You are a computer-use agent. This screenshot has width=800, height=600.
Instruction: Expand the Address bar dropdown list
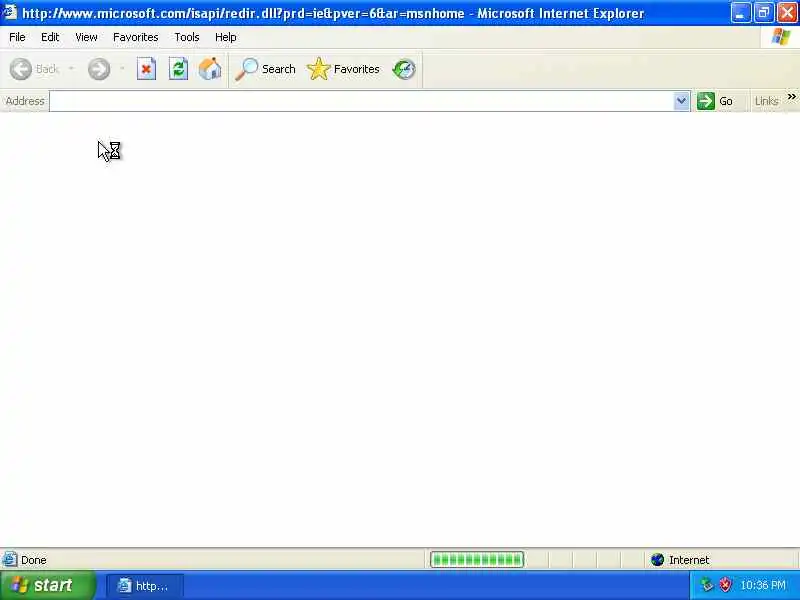(x=681, y=101)
